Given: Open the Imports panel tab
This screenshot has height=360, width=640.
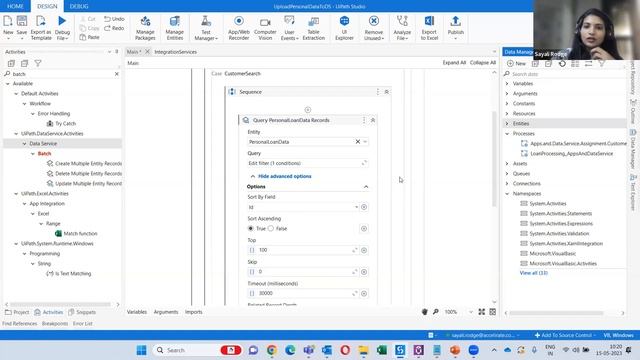Looking at the screenshot, I should (x=193, y=312).
